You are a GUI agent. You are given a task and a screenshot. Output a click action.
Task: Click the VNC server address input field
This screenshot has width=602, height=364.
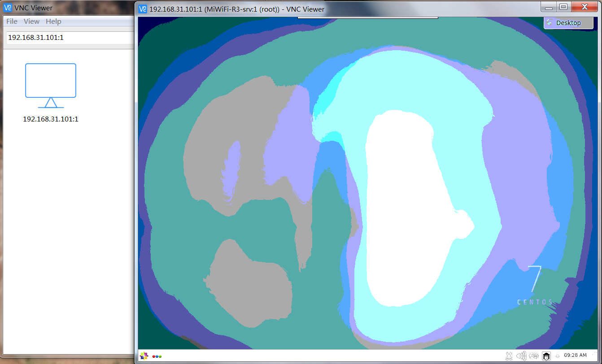[x=70, y=38]
